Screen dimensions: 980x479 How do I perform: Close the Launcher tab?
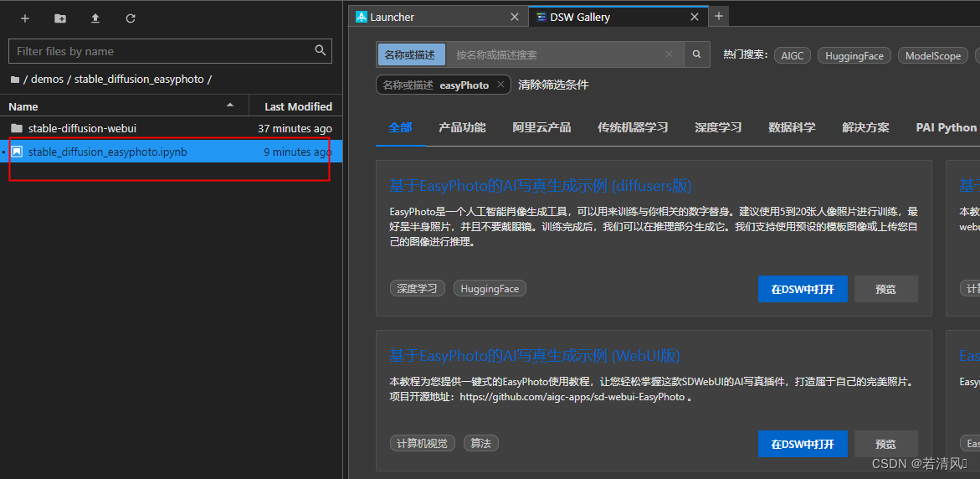tap(515, 17)
